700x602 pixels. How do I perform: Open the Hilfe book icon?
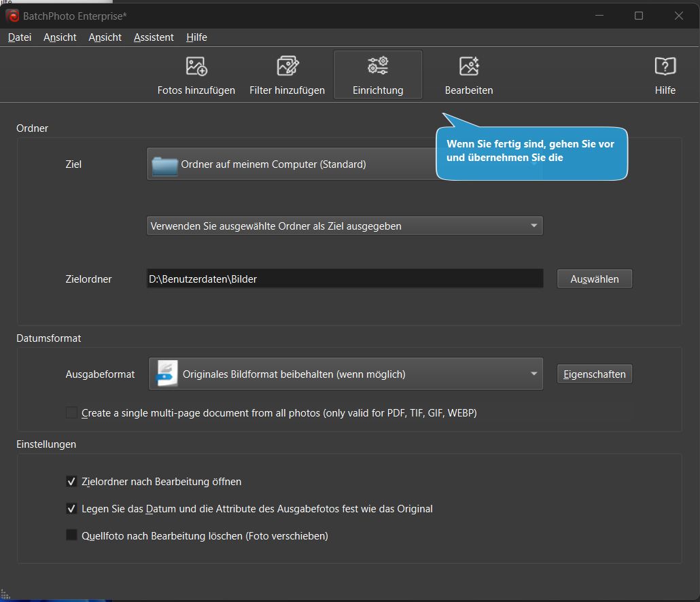coord(665,67)
